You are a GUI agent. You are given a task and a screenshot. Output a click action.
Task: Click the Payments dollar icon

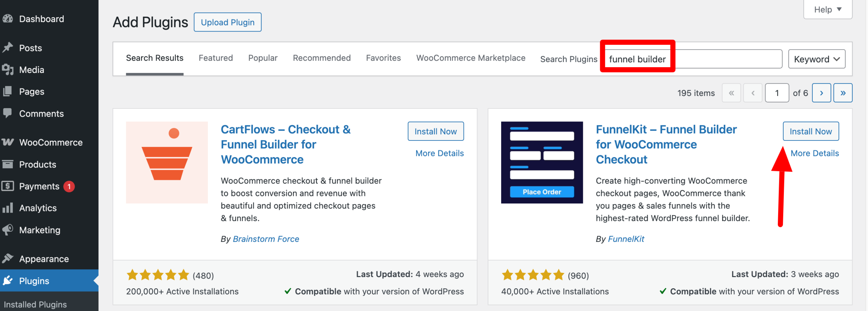point(7,186)
